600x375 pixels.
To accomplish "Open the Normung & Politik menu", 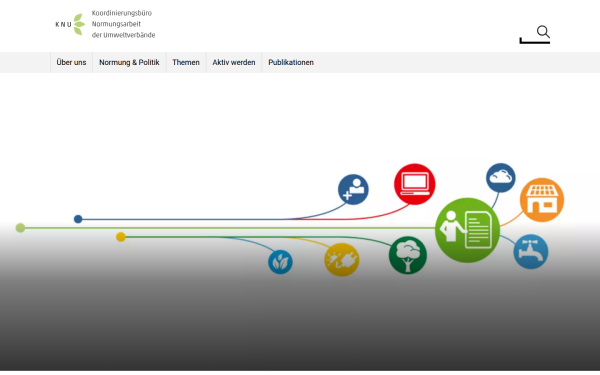I will tap(129, 62).
